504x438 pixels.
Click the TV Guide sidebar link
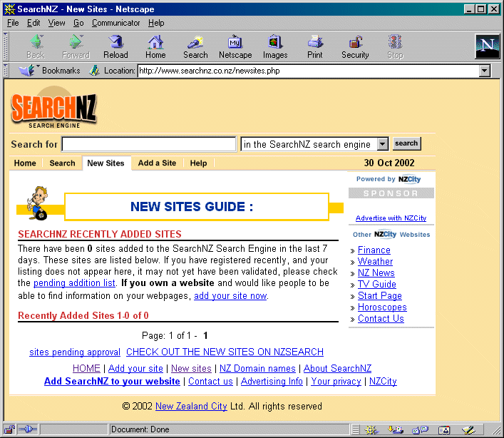coord(376,285)
